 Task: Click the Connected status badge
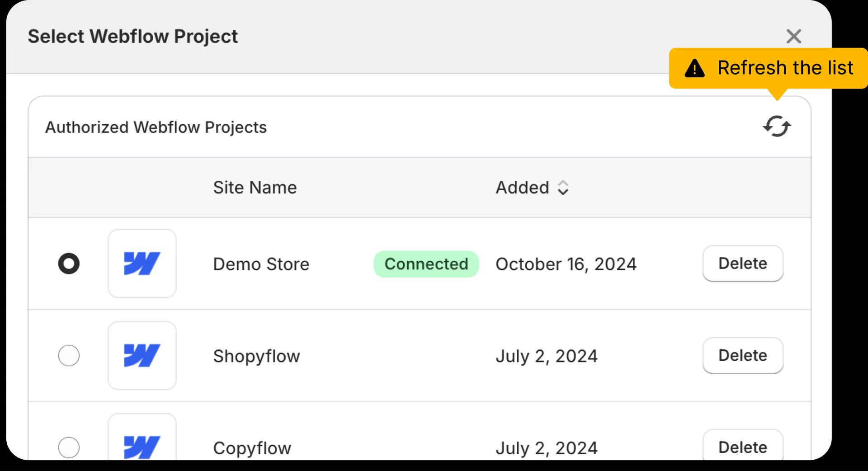click(x=426, y=264)
